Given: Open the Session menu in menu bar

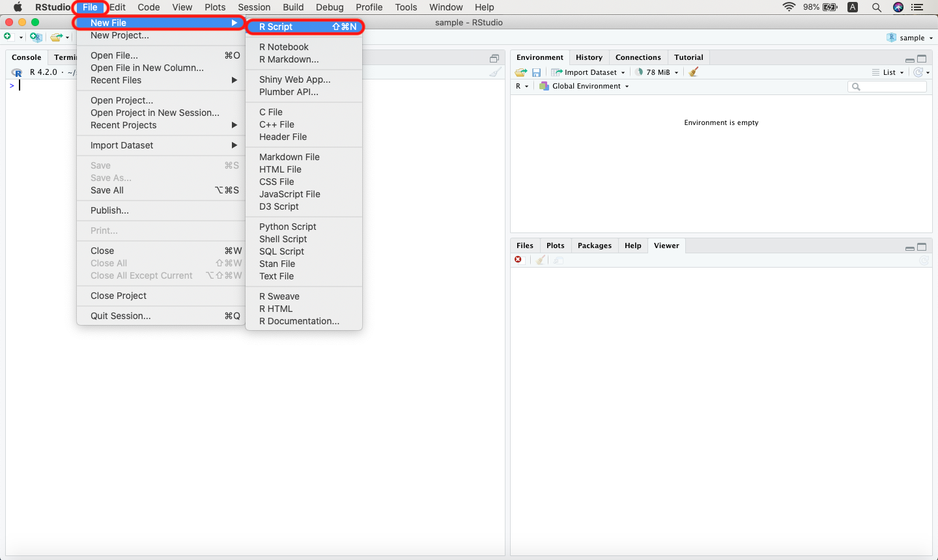Looking at the screenshot, I should pyautogui.click(x=254, y=7).
